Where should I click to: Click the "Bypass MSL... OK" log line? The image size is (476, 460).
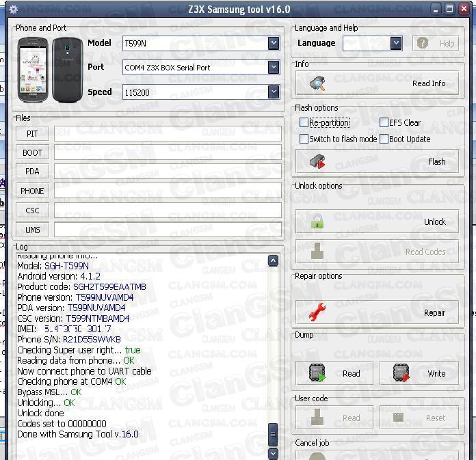(49, 392)
